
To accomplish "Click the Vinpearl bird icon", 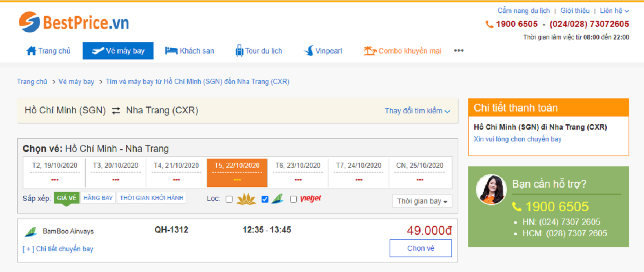I will (x=309, y=51).
